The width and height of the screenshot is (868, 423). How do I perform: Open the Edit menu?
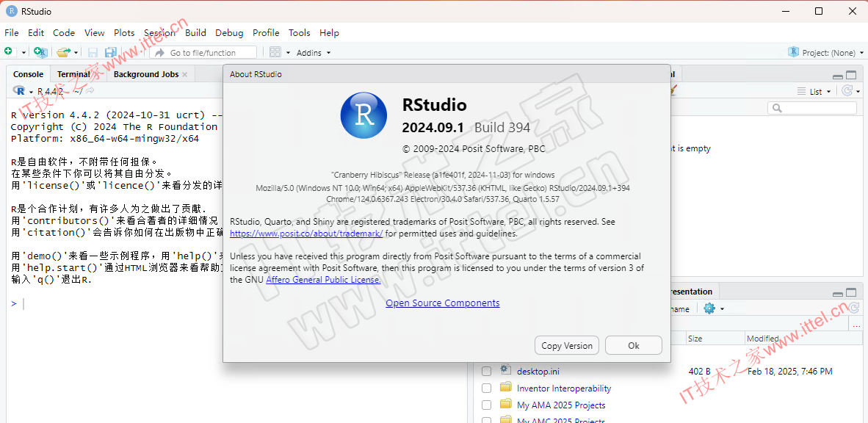click(36, 32)
